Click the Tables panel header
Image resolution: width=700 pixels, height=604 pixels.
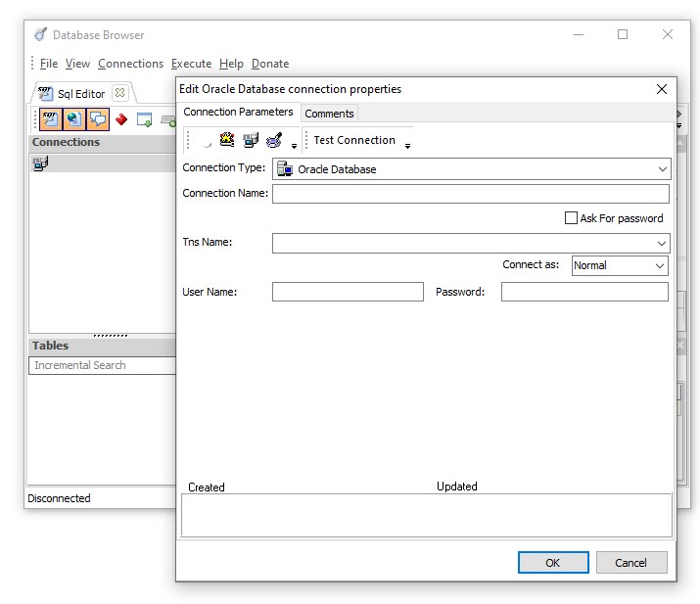coord(103,346)
